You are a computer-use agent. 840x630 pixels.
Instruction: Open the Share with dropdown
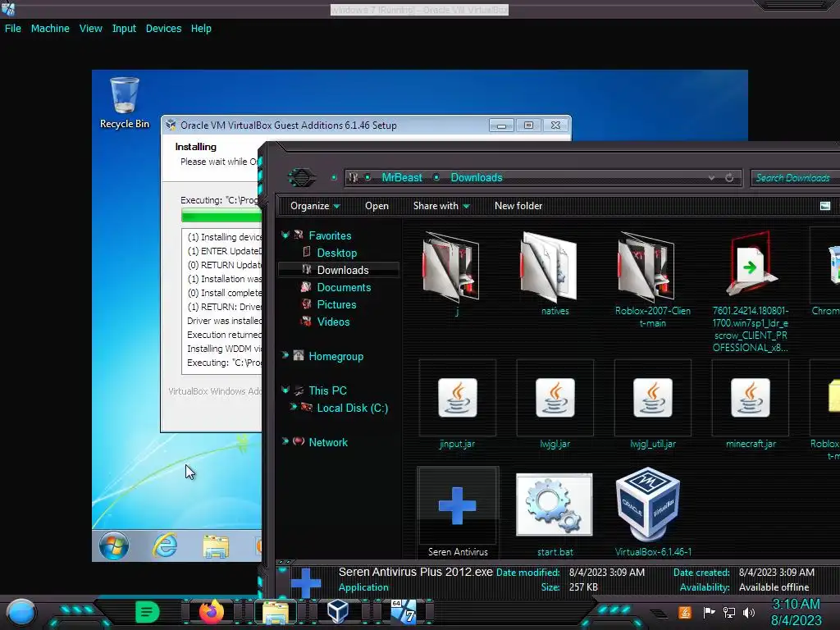coord(441,206)
